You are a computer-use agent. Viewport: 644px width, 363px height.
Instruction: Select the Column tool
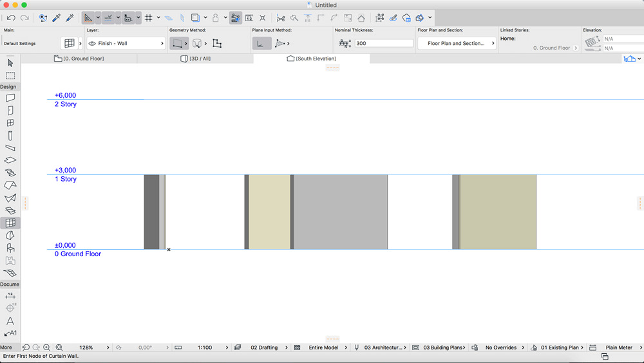(10, 136)
